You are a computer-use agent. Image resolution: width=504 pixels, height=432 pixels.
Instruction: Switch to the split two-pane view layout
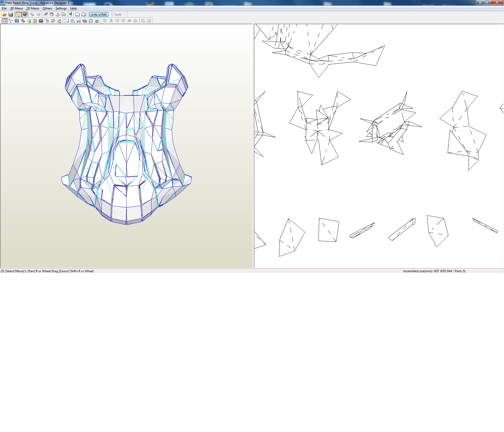coord(77,14)
